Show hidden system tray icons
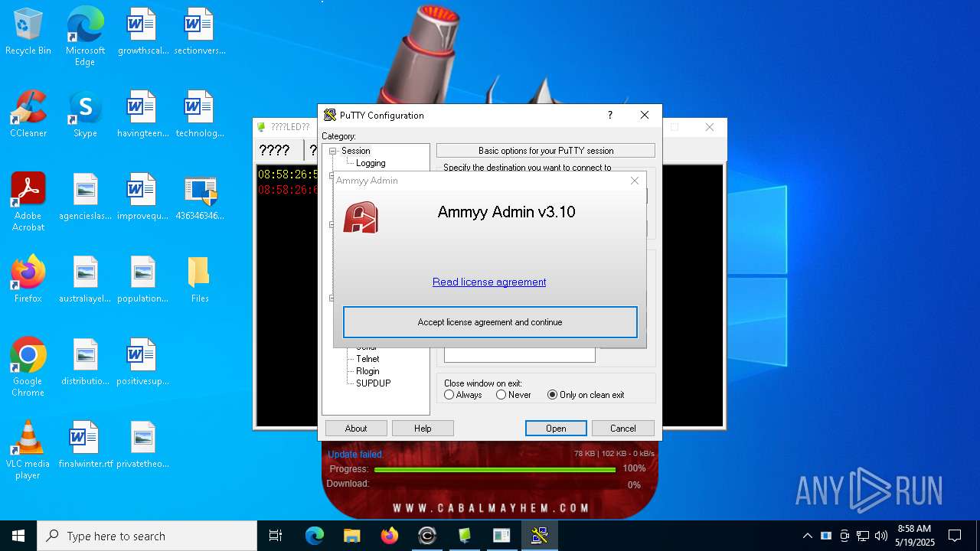This screenshot has height=551, width=980. (x=807, y=536)
